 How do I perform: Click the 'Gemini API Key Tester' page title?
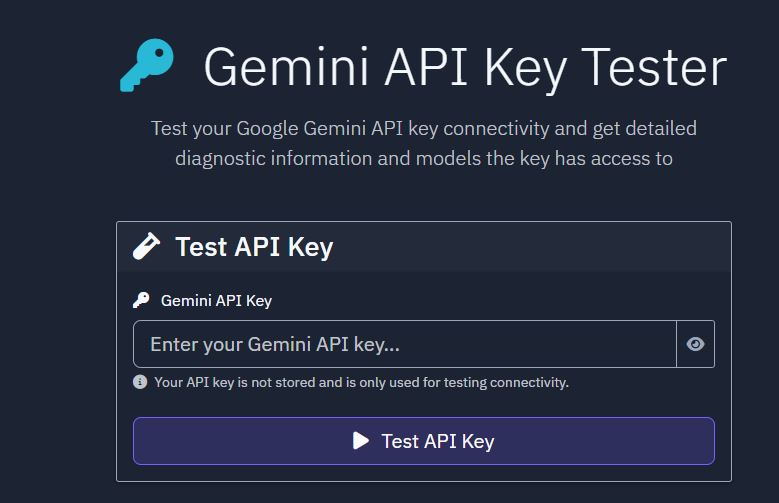[464, 68]
